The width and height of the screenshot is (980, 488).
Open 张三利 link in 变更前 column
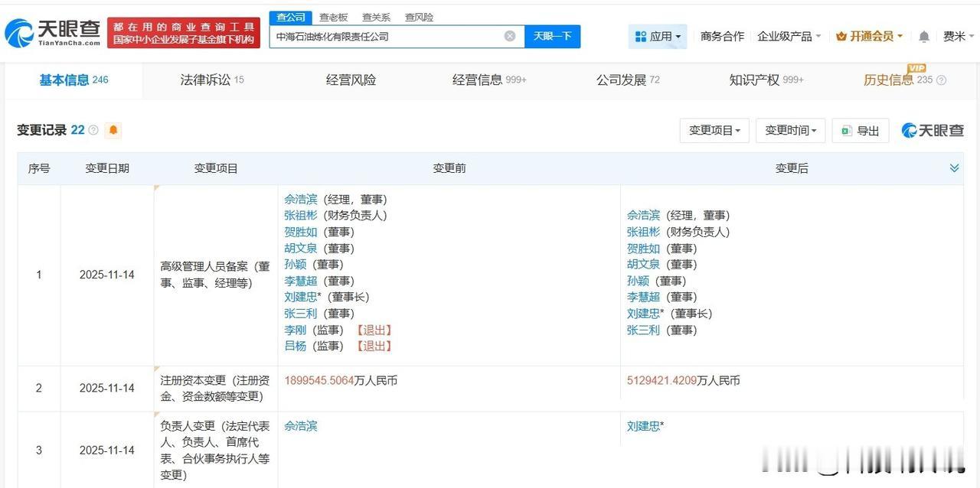tap(300, 314)
